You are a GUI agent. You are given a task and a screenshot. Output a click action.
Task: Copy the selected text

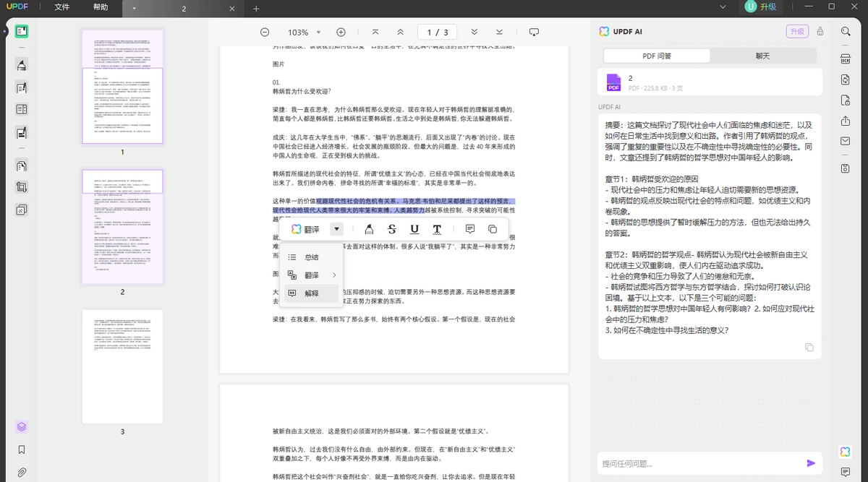(493, 229)
